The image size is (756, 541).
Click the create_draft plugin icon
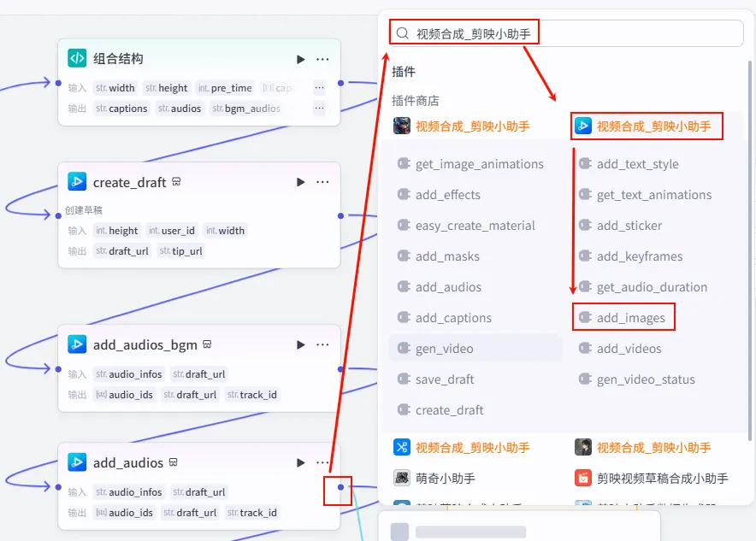point(77,182)
